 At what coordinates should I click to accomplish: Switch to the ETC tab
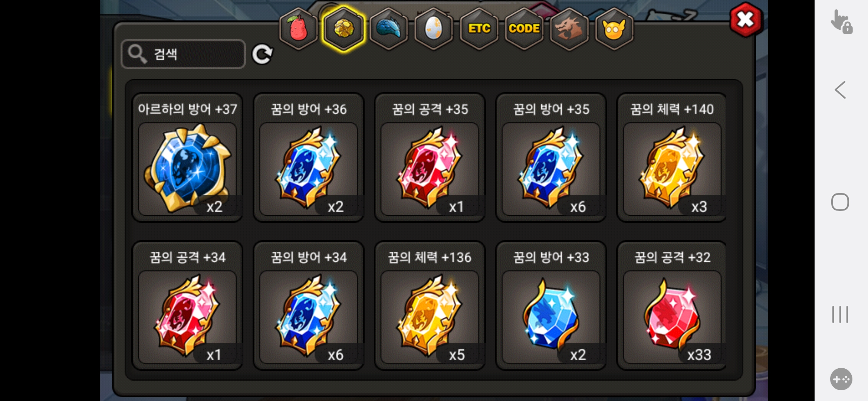(x=479, y=29)
